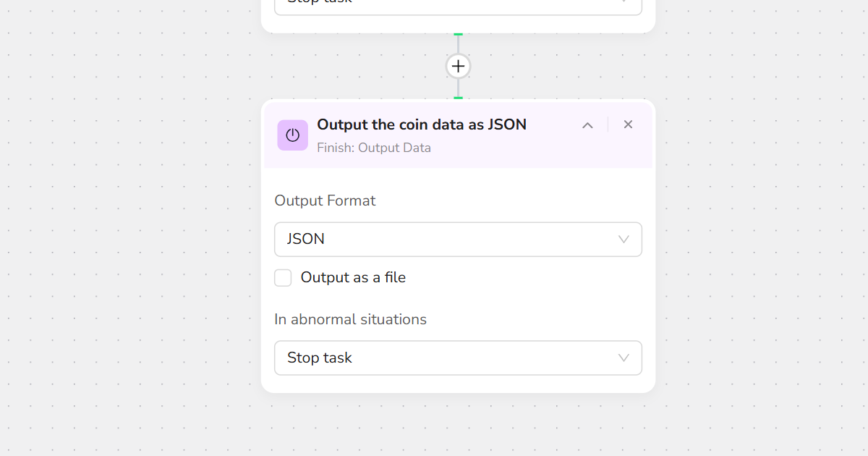The height and width of the screenshot is (456, 868).
Task: Click the "Output as a file" label
Action: tap(353, 277)
